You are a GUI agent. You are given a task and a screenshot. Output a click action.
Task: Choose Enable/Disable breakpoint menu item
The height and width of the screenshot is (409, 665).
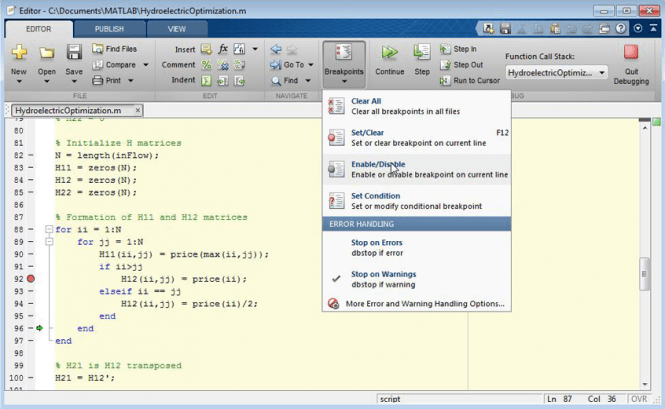[x=416, y=169]
